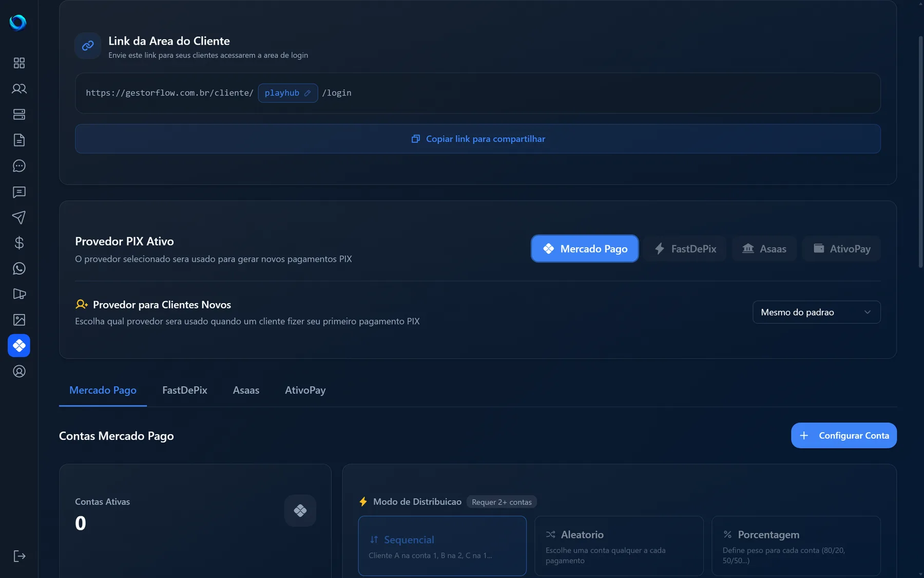
Task: Choose Sequencial distribution mode
Action: pos(442,546)
